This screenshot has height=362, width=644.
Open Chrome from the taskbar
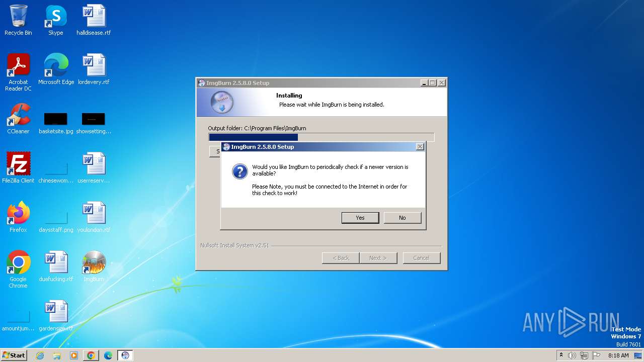tap(91, 355)
